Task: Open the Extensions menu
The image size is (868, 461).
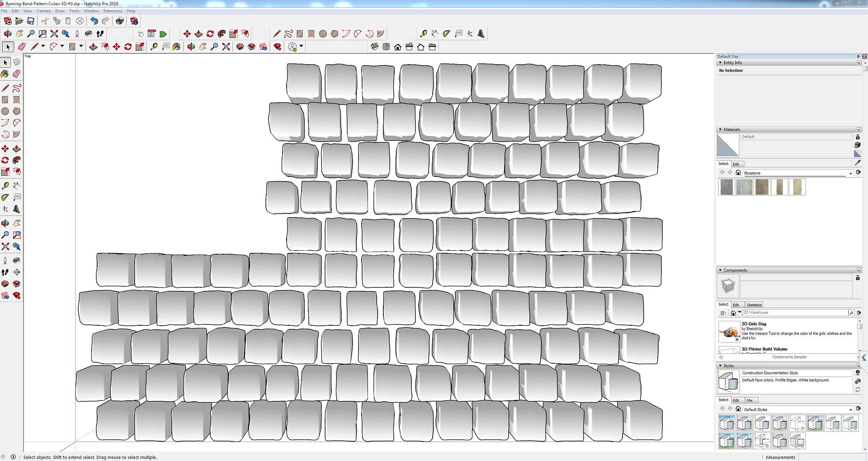Action: 113,11
